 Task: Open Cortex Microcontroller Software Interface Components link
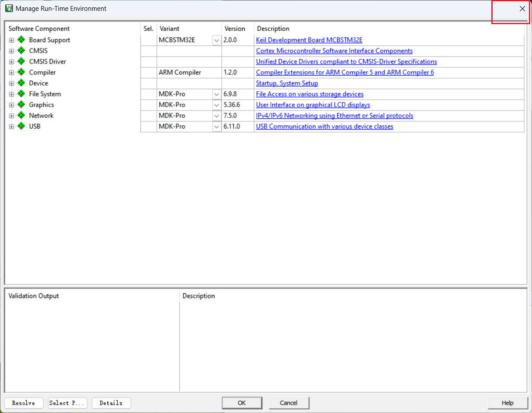coord(334,51)
